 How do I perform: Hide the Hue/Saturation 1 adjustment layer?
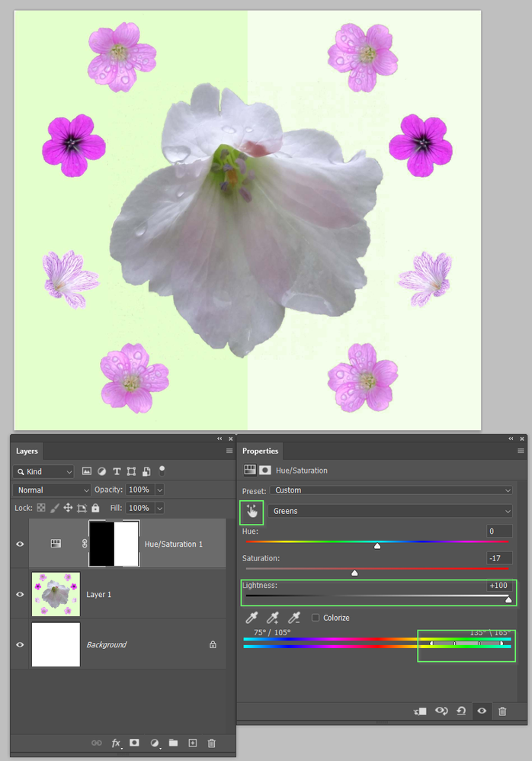point(21,544)
